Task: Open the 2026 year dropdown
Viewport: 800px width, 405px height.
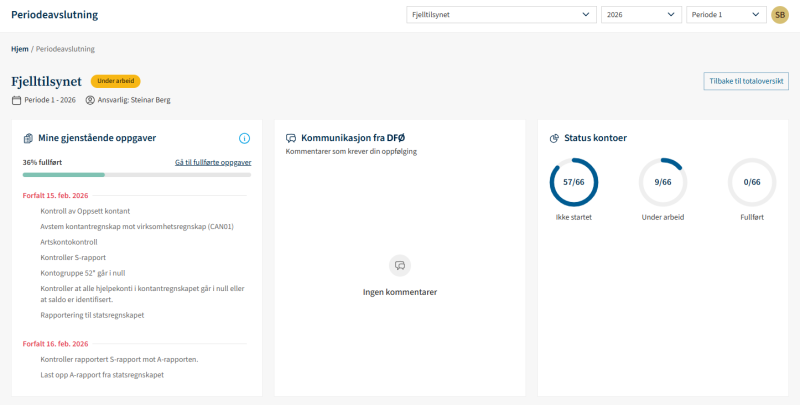Action: coord(641,15)
